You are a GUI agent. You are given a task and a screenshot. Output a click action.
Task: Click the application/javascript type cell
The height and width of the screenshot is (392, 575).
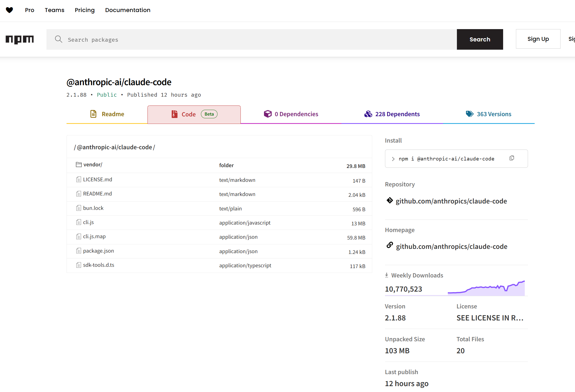[x=245, y=223]
